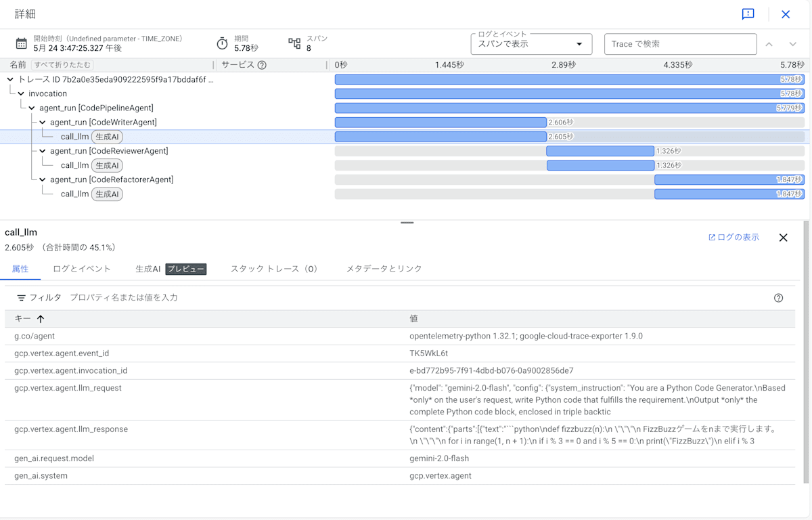The width and height of the screenshot is (812, 520).
Task: Select gcp.vertex.agent.event_id key
Action: click(x=62, y=353)
